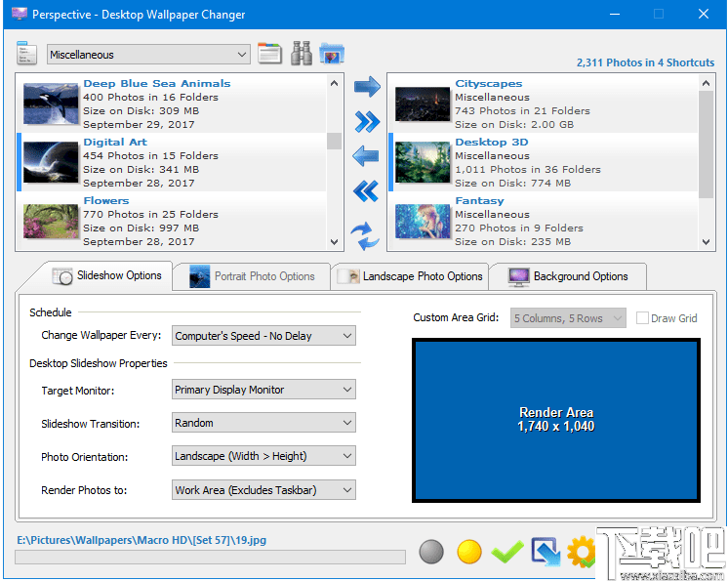Click the yellow circle status button

pyautogui.click(x=469, y=553)
